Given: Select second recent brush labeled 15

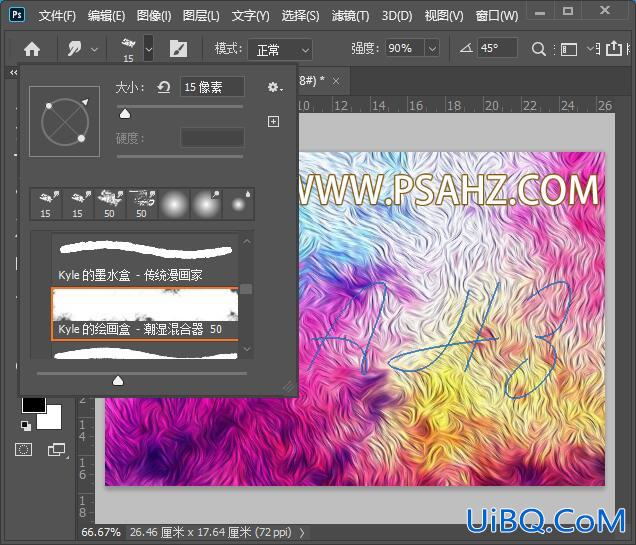Looking at the screenshot, I should coord(78,204).
